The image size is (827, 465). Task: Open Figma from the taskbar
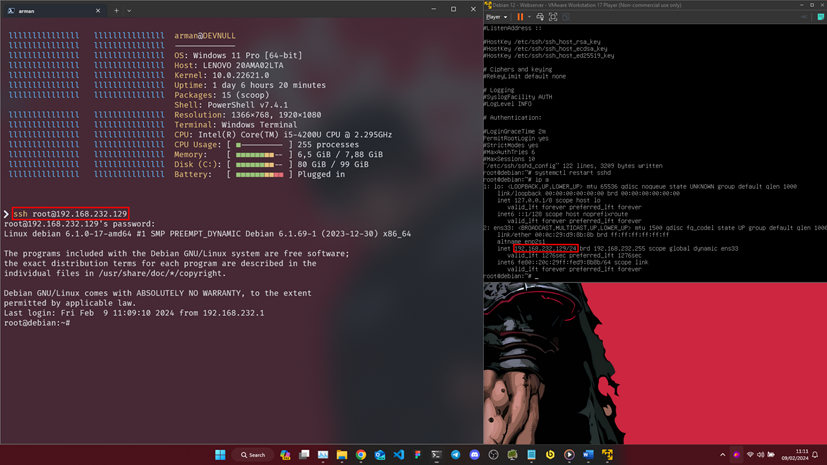click(418, 455)
